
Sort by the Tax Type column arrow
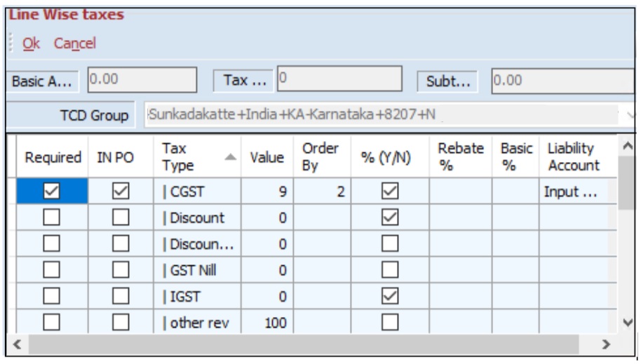point(230,157)
